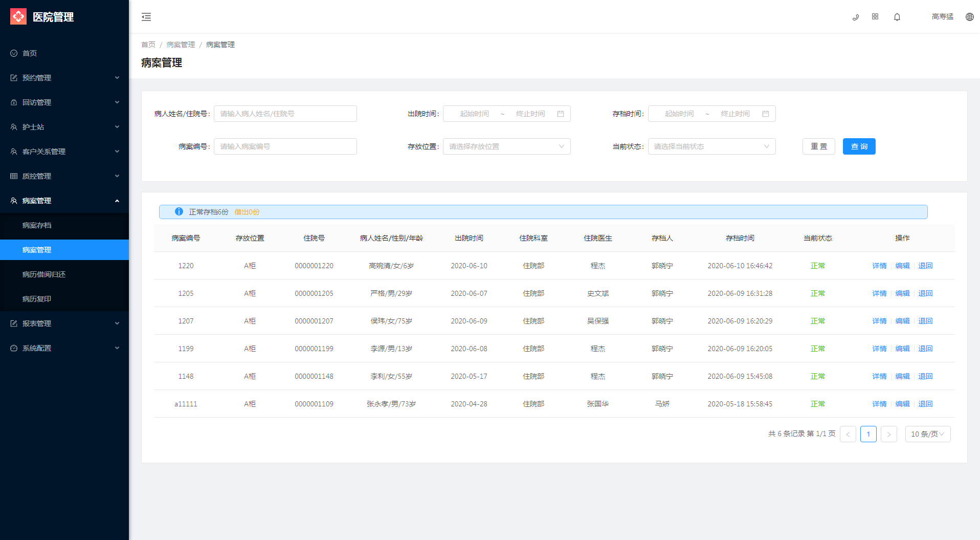
Task: Expand the 预约管理 menu chevron
Action: tap(117, 78)
